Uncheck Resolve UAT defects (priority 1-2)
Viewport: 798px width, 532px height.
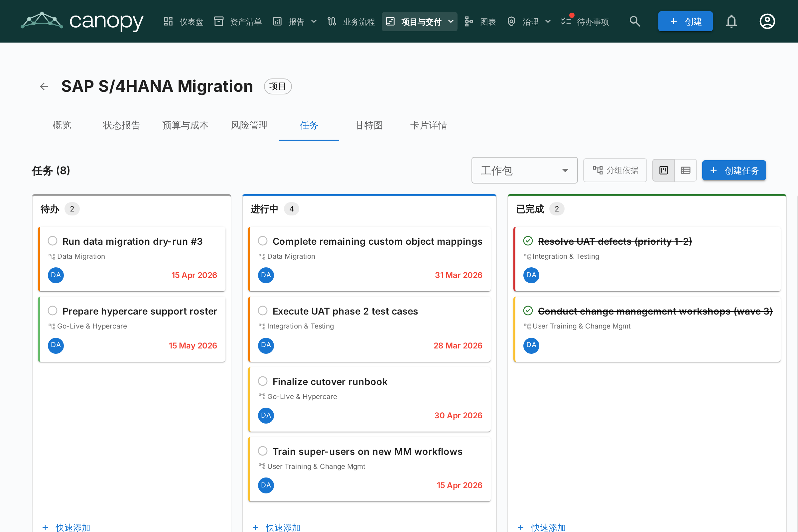[528, 241]
